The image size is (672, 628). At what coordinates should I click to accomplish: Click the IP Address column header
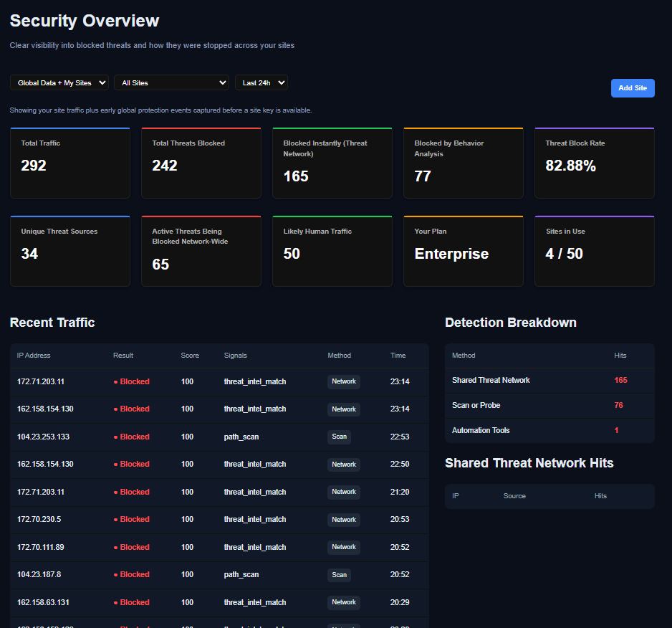(x=34, y=355)
